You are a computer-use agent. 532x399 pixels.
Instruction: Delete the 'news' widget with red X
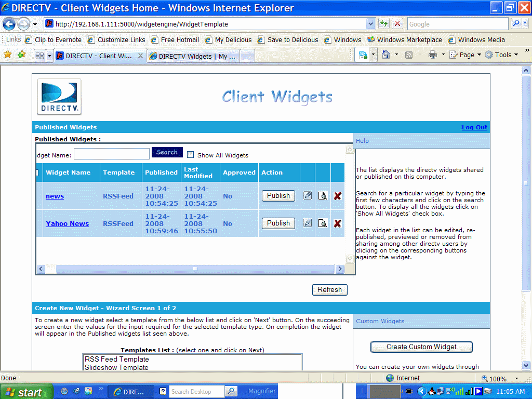click(x=337, y=196)
